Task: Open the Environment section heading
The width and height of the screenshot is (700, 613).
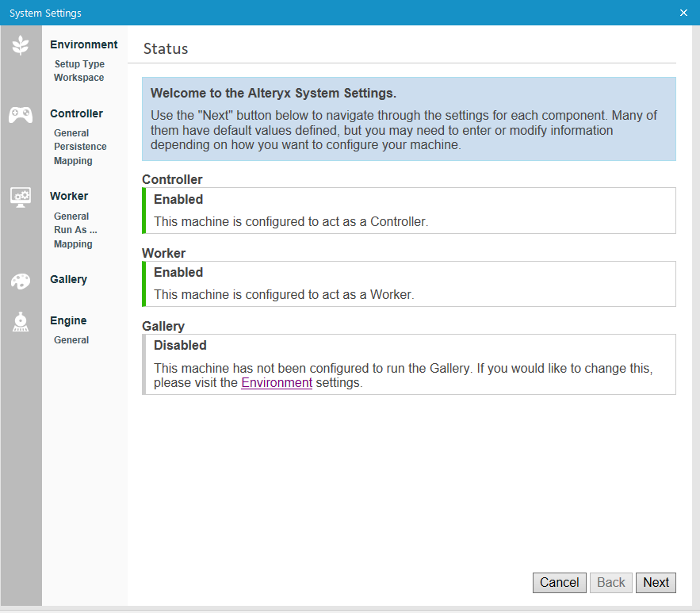Action: click(84, 44)
